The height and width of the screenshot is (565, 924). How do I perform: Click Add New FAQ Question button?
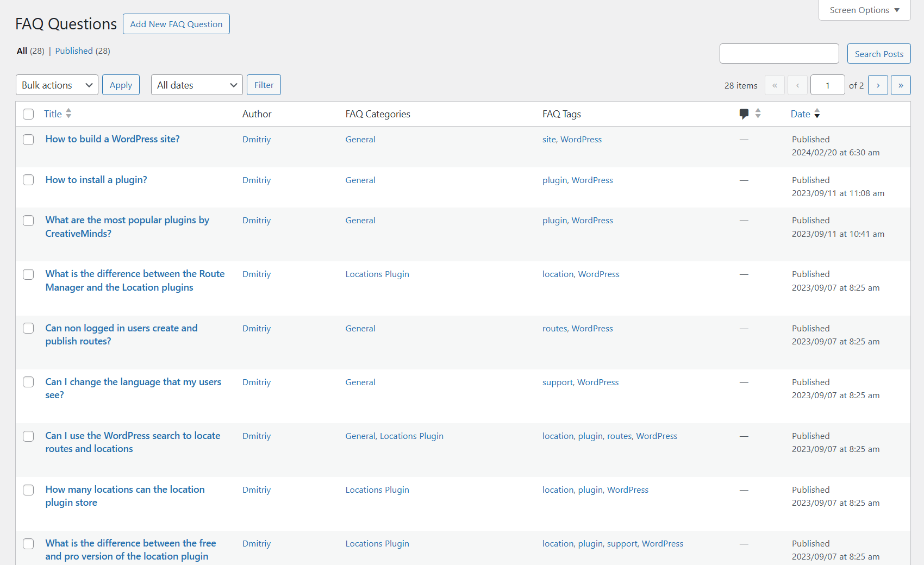(x=176, y=24)
